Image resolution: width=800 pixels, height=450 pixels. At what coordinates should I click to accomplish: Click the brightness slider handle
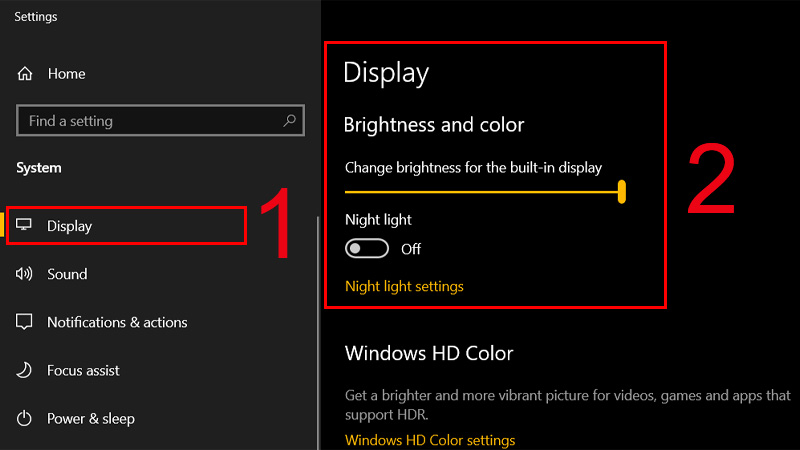tap(622, 191)
